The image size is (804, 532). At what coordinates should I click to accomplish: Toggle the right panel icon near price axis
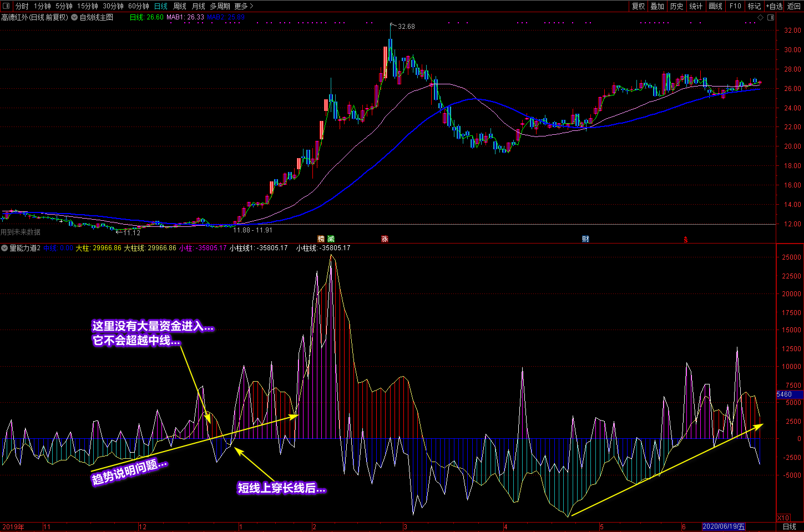(771, 17)
